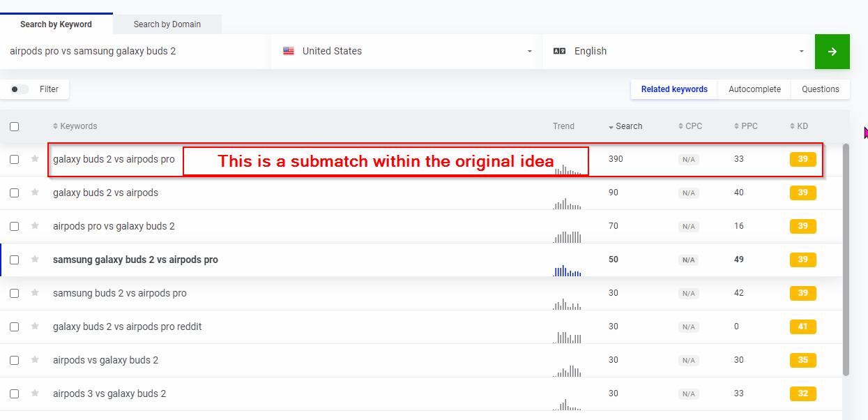Screen dimensions: 868x420
Task: Click trend chart for galaxy buds 2 vs airpods
Action: pyautogui.click(x=567, y=203)
